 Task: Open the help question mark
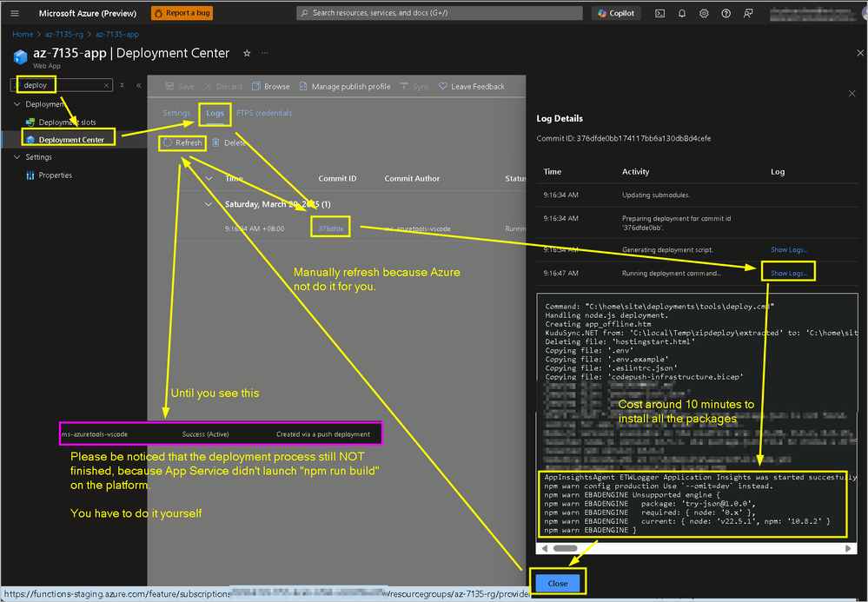click(726, 13)
